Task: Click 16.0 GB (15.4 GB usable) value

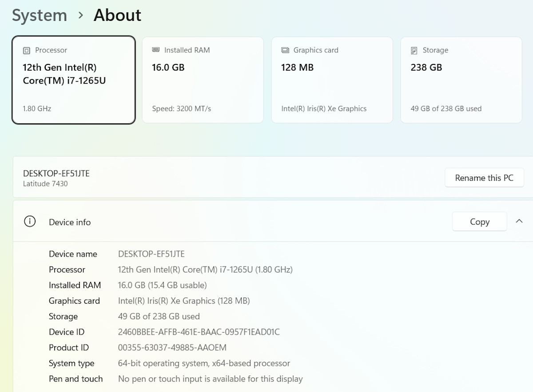Action: (163, 285)
